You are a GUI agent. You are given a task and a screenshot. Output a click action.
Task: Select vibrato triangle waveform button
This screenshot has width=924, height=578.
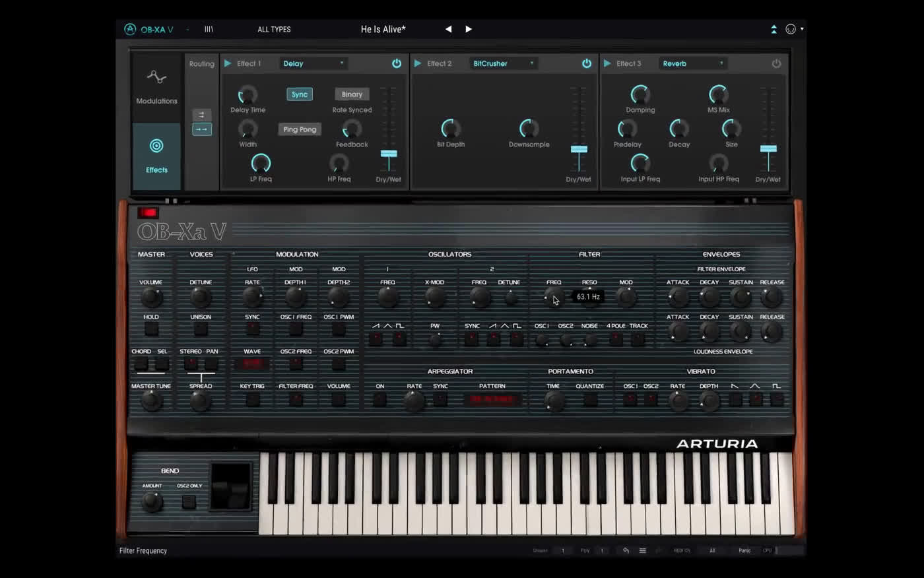point(756,399)
